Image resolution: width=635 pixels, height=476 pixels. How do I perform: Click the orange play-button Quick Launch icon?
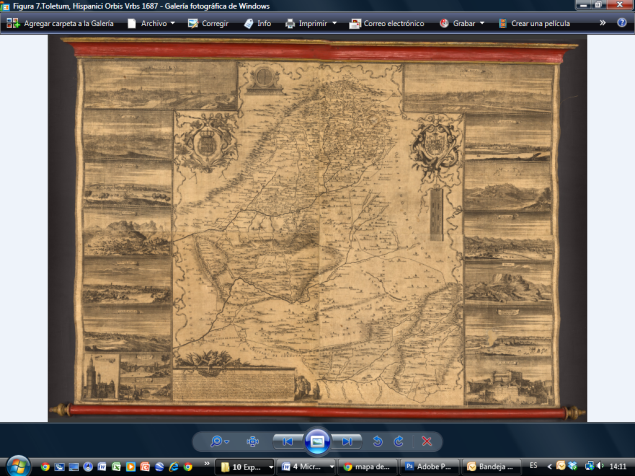click(x=130, y=467)
